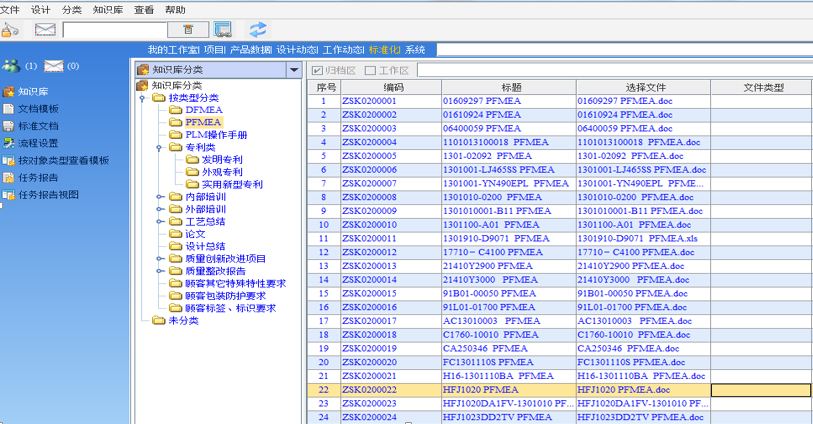The height and width of the screenshot is (424, 813).
Task: Open the 知识库 menu in menu bar
Action: coord(107,9)
